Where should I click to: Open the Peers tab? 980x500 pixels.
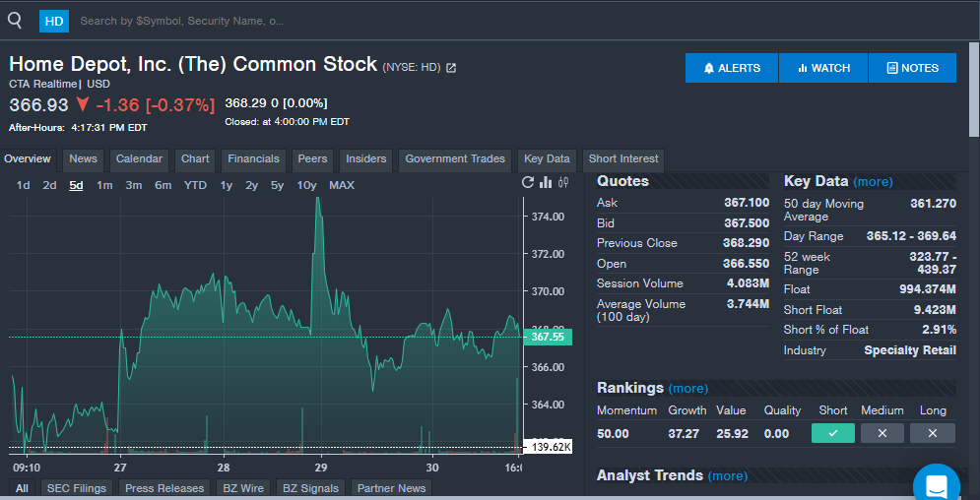click(x=312, y=159)
